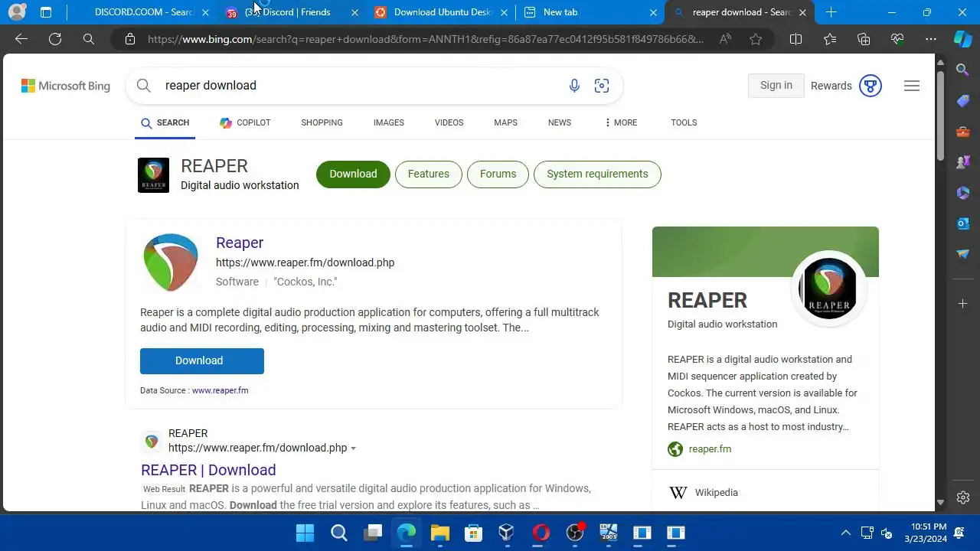
Task: Open reaper.fm link in knowledge panel
Action: click(710, 449)
